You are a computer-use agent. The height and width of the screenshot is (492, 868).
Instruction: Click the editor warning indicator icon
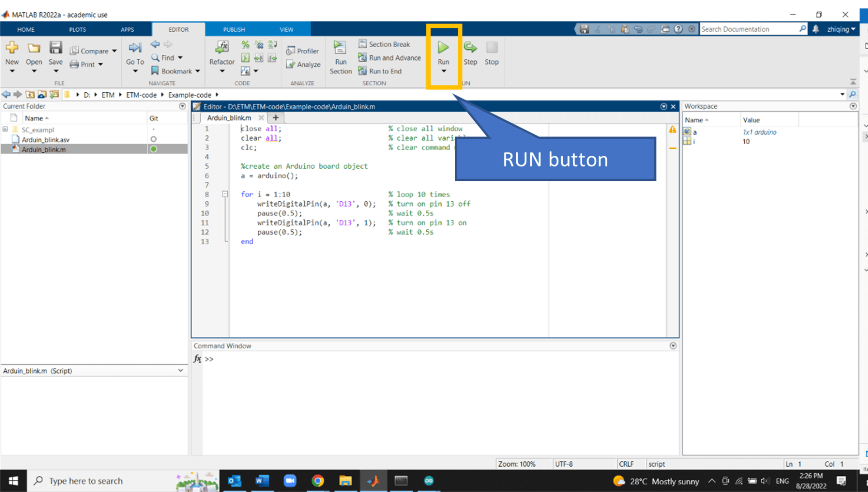tap(673, 130)
